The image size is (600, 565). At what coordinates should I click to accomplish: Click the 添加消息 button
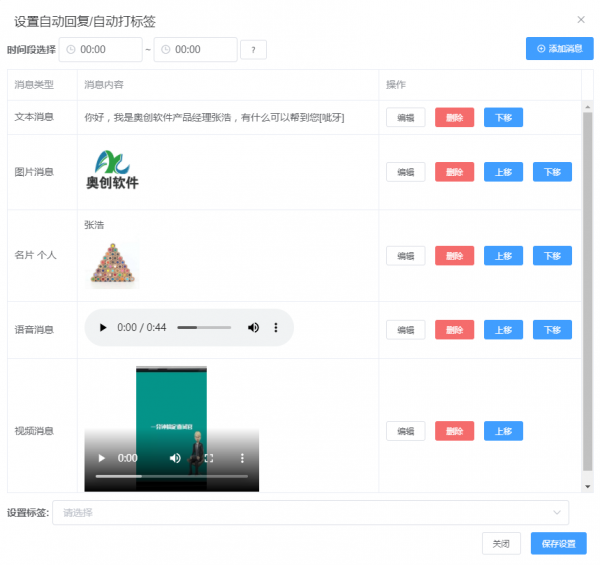[x=559, y=48]
